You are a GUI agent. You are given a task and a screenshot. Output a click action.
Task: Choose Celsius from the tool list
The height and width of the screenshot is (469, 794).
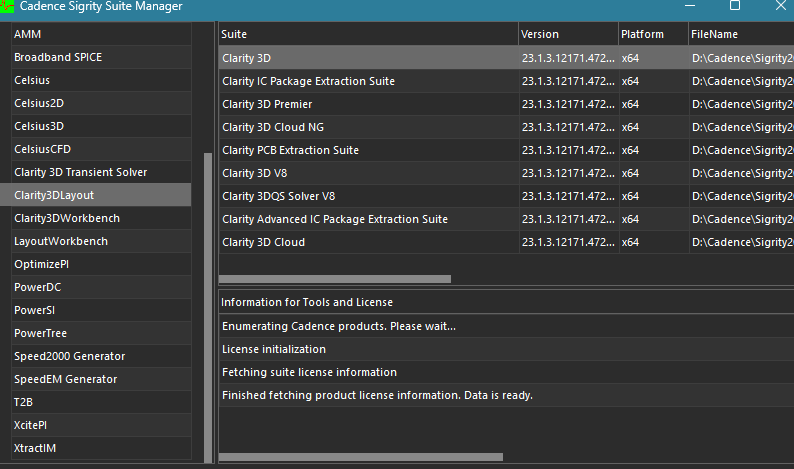click(101, 80)
